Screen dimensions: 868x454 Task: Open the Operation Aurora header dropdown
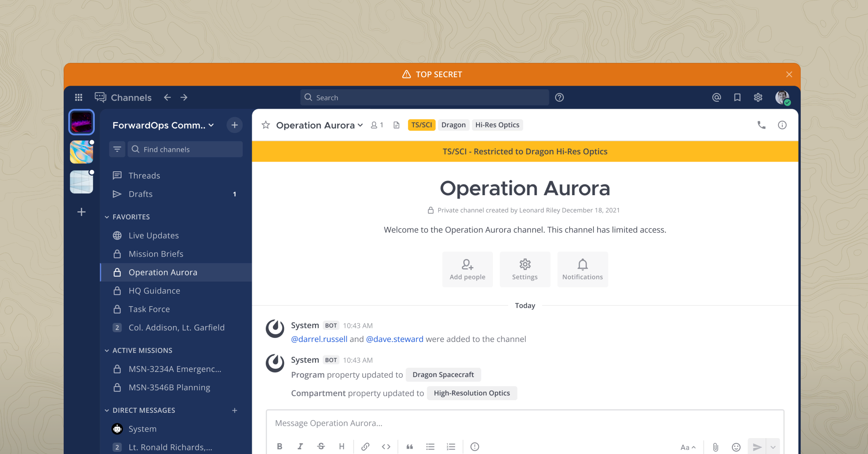click(319, 125)
